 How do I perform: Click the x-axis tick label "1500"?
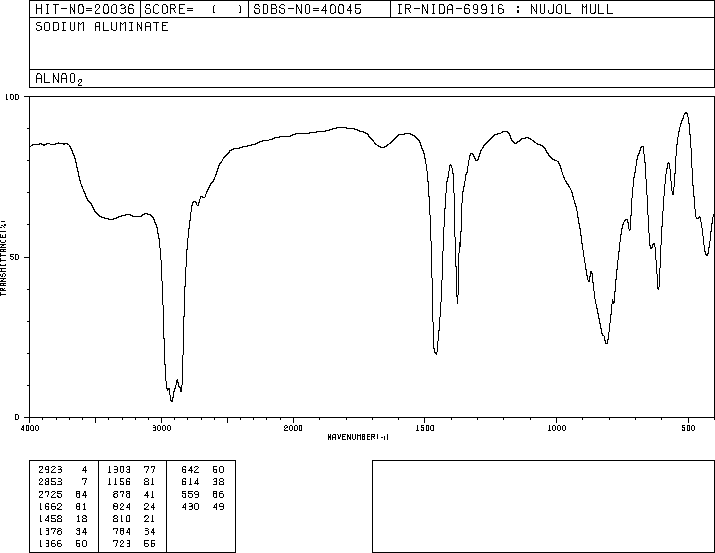coord(425,428)
